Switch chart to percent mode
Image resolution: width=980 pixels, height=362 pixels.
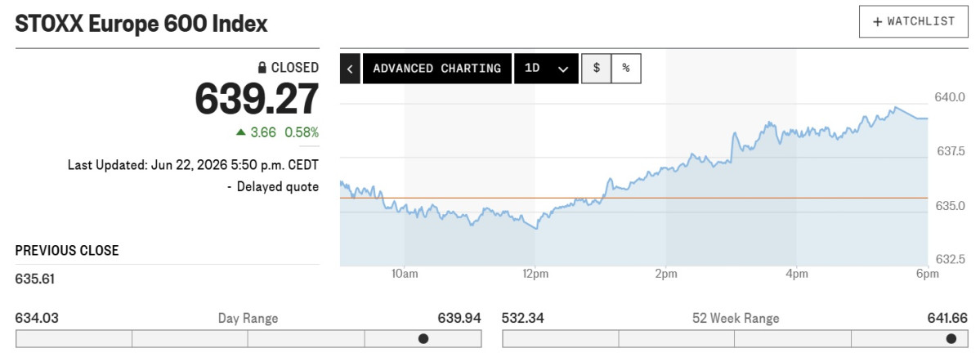[626, 69]
